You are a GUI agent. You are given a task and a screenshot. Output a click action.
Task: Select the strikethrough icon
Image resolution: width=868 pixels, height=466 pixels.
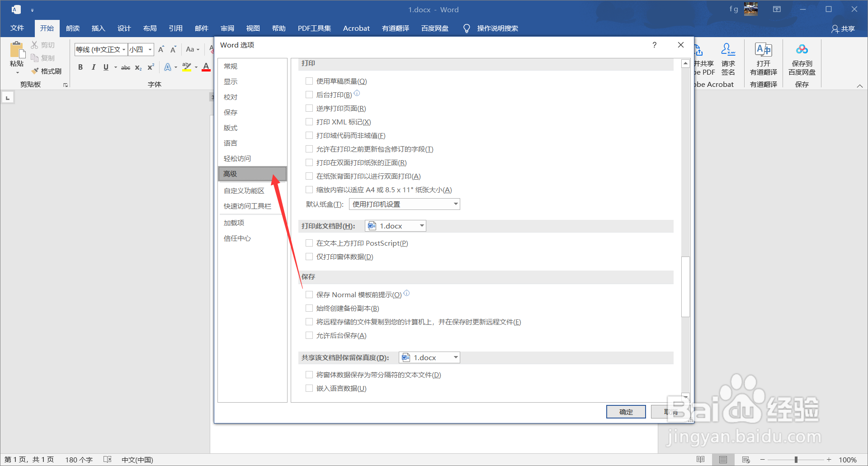(125, 67)
